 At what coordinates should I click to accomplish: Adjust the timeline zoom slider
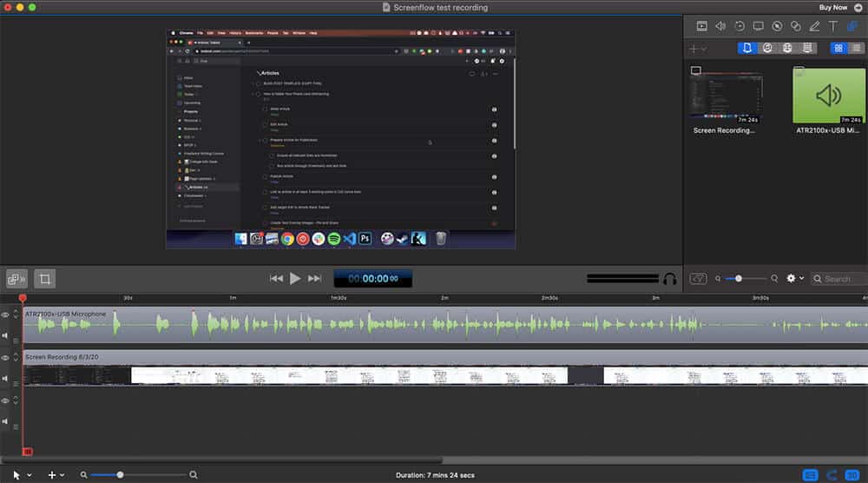pyautogui.click(x=138, y=475)
